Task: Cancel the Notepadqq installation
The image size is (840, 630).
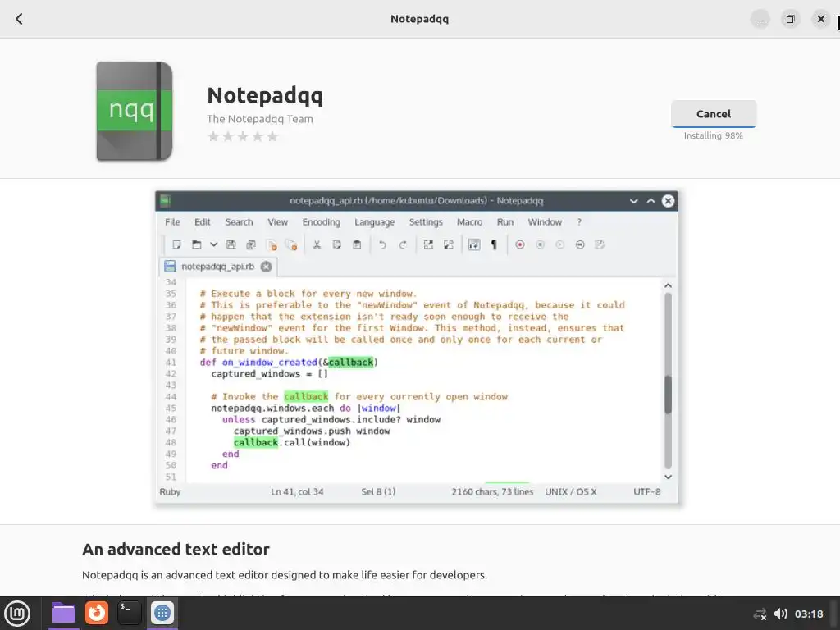Action: point(713,113)
